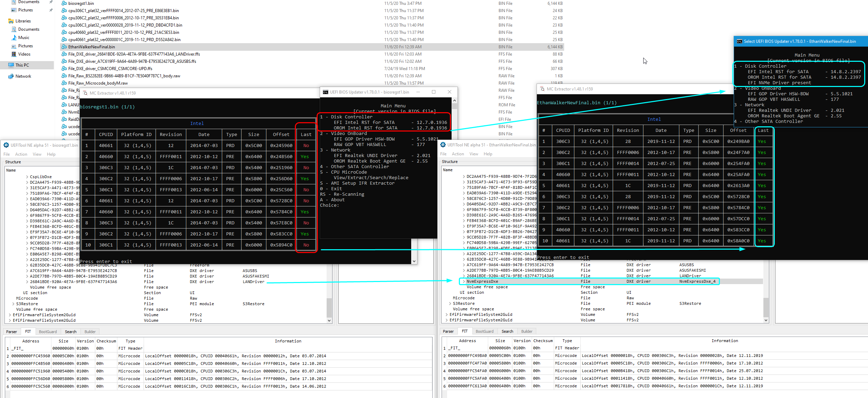868x398 pixels.
Task: Select Documents quick-access item in the Explorer sidebar
Action: [29, 2]
